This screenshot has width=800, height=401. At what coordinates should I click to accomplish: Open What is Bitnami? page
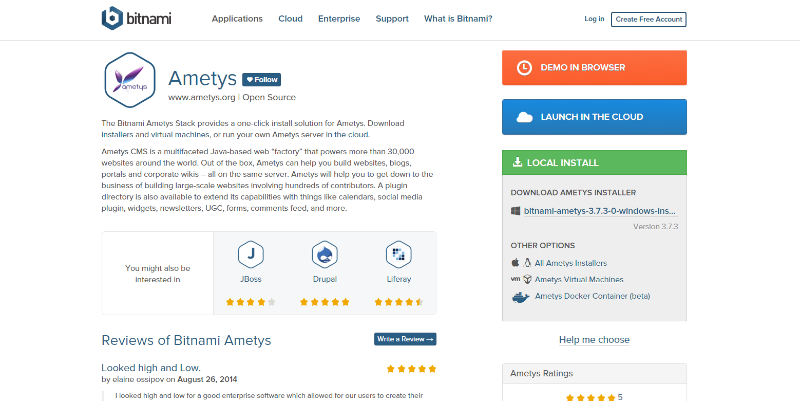point(458,19)
